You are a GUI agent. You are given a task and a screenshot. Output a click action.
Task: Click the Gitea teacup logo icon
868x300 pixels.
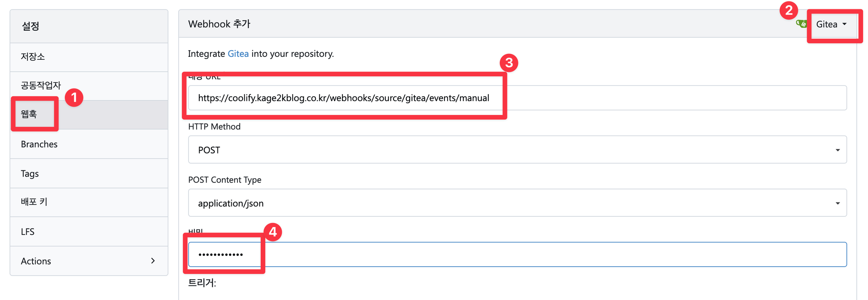(801, 24)
